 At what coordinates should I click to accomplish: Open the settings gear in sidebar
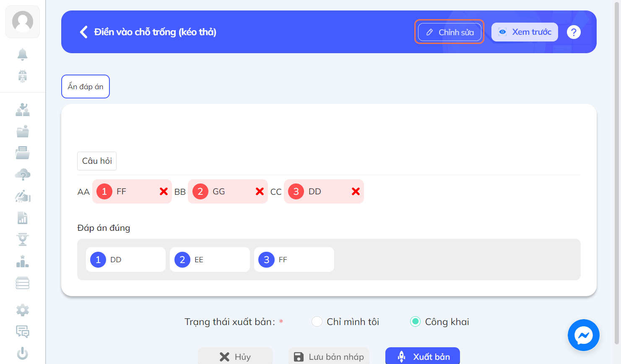pos(23,310)
